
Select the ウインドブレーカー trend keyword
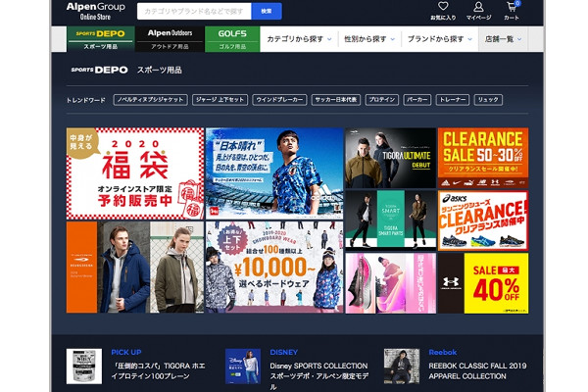(278, 100)
